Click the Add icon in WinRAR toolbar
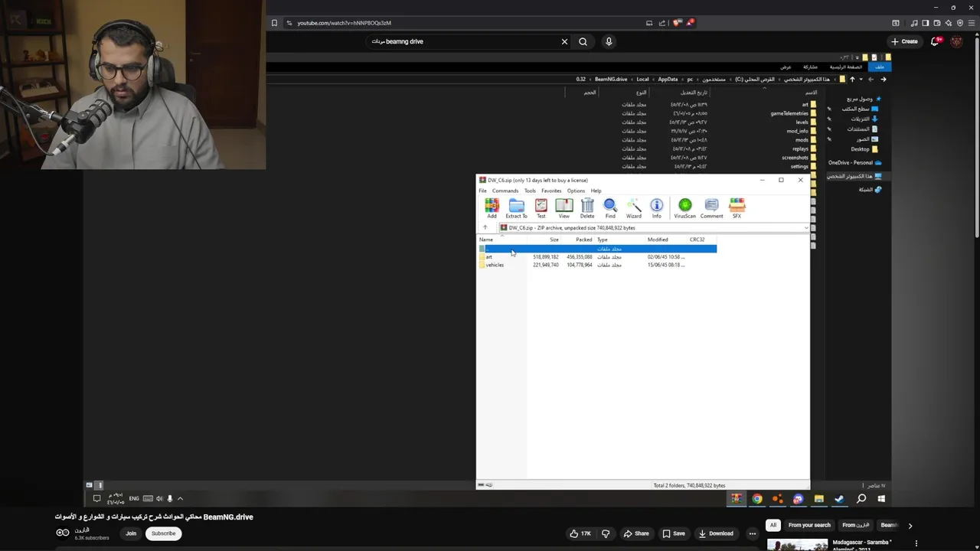Screen dimensions: 980x551 (x=492, y=208)
